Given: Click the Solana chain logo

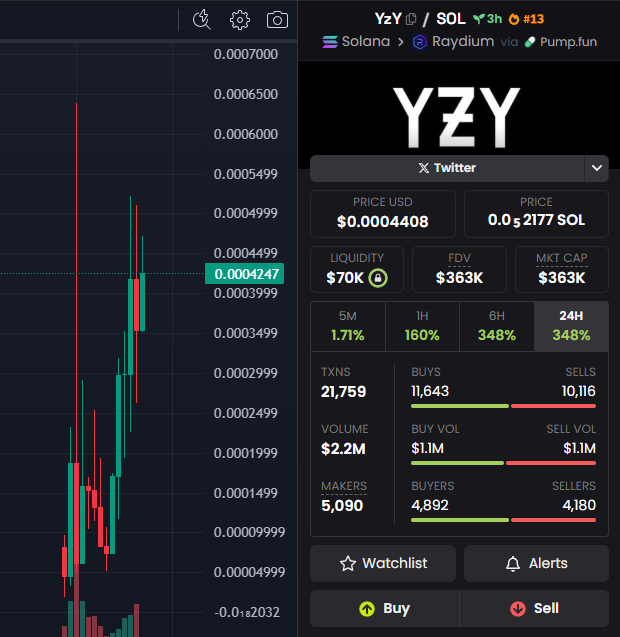Looking at the screenshot, I should [330, 41].
